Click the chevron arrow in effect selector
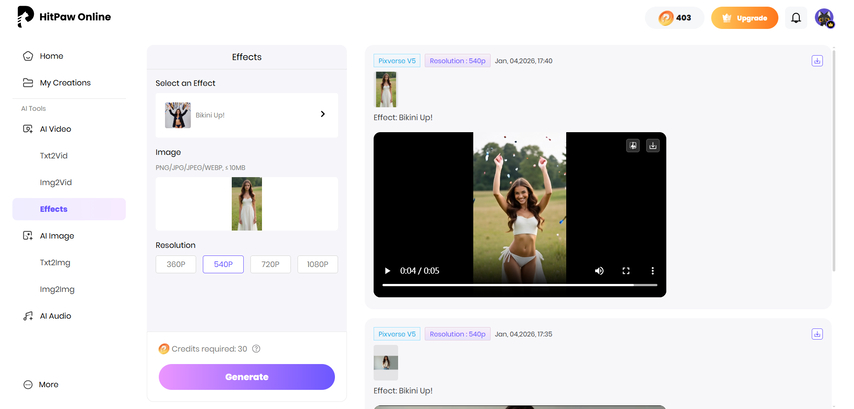Image resolution: width=854 pixels, height=409 pixels. [x=322, y=114]
